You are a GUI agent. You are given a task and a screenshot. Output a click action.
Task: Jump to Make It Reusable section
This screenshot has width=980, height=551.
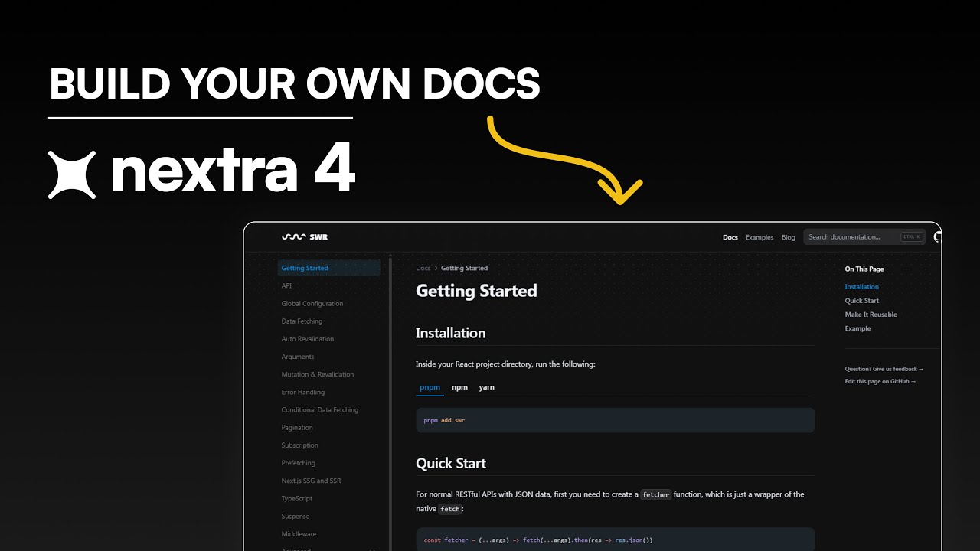pos(871,315)
